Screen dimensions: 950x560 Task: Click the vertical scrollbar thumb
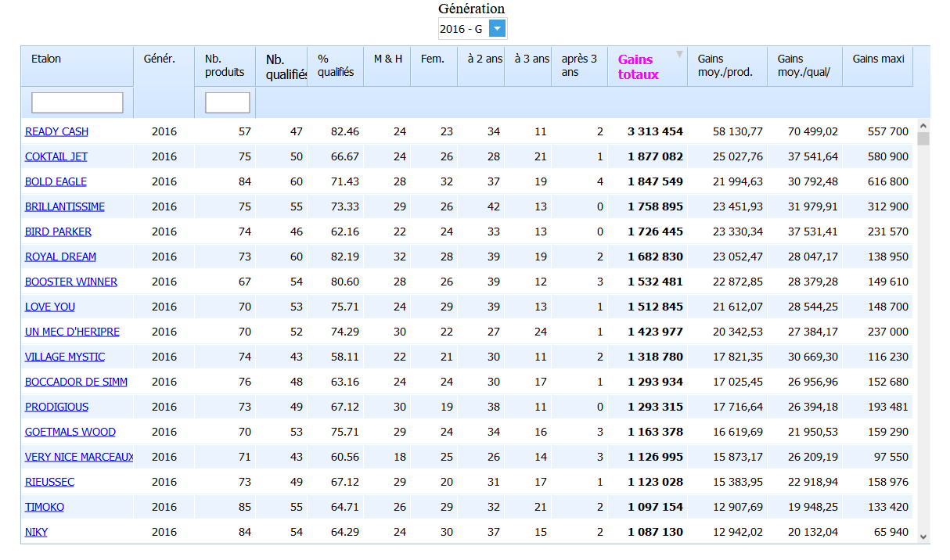923,139
